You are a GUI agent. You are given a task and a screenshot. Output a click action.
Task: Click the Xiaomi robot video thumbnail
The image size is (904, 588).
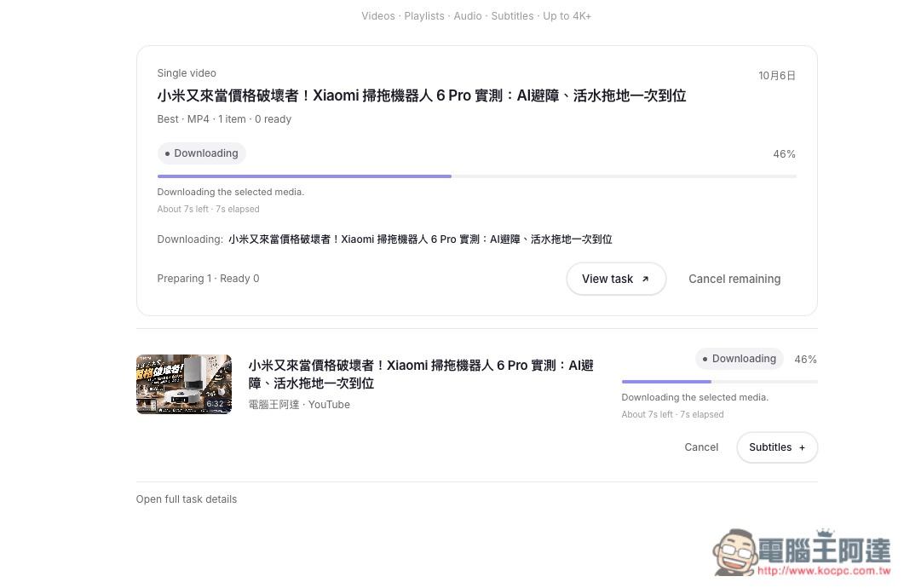point(184,384)
